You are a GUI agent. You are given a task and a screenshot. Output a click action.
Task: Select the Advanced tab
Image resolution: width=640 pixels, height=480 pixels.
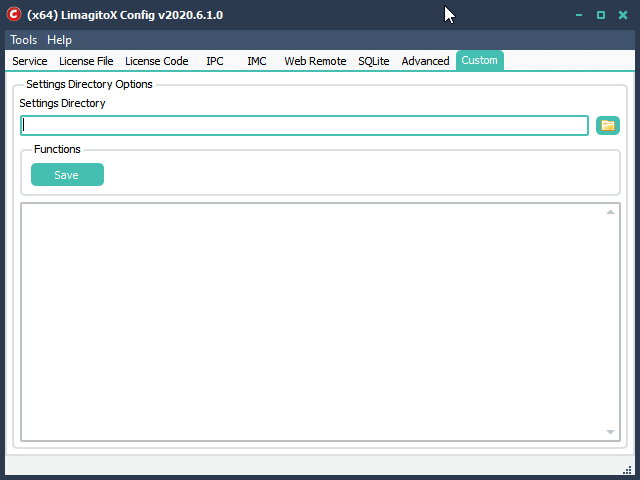pos(425,61)
